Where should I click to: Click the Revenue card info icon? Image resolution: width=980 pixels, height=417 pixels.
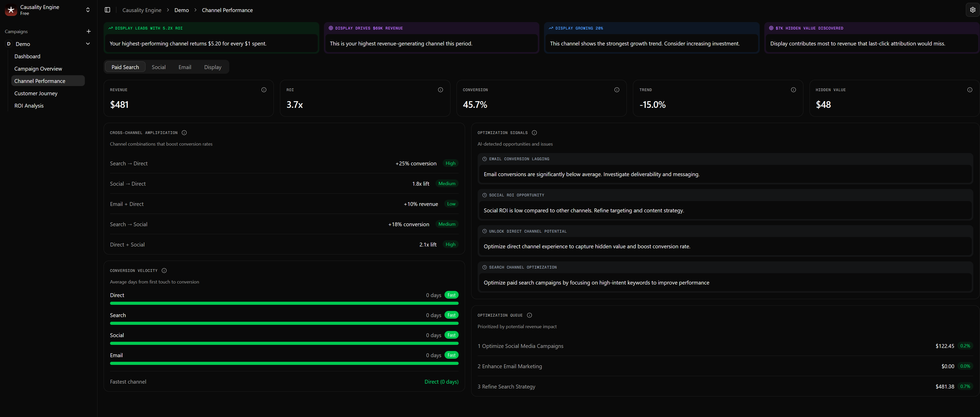click(264, 90)
